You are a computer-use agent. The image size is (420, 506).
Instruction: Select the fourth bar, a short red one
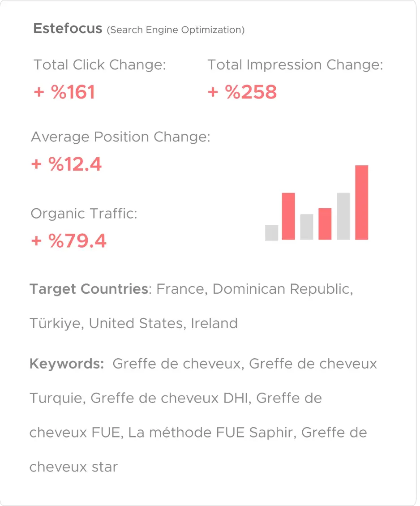tap(325, 223)
